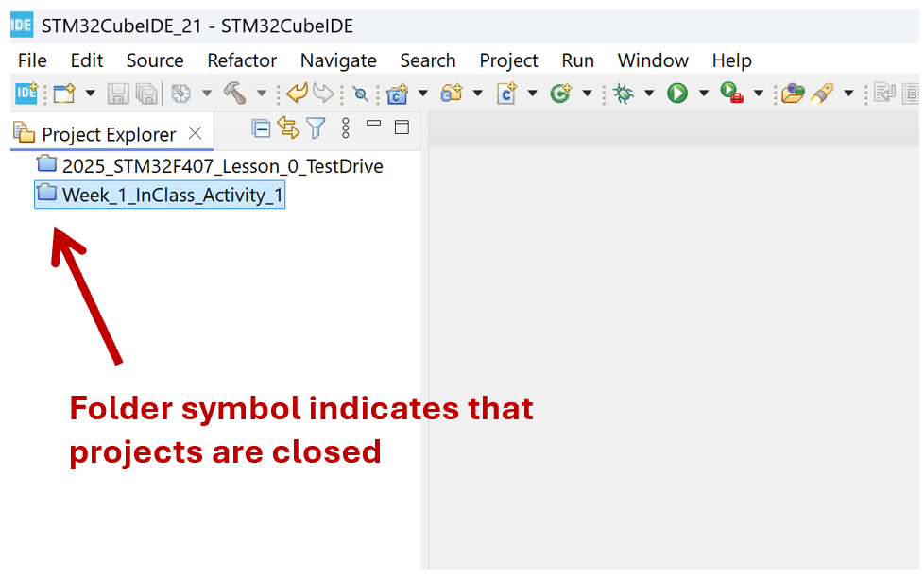Click the green New Class icon
This screenshot has width=924, height=579.
click(561, 94)
